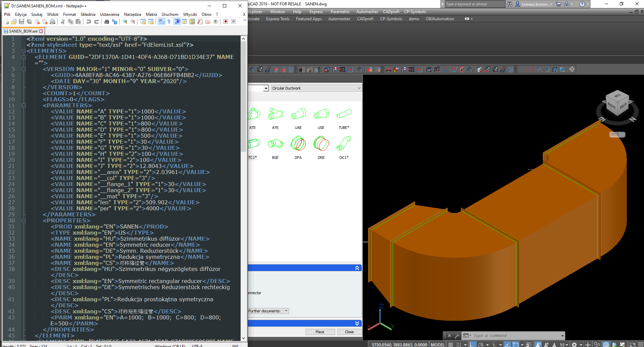
Task: Toggle grid display in AutoCAD status bar
Action: pyautogui.click(x=451, y=344)
